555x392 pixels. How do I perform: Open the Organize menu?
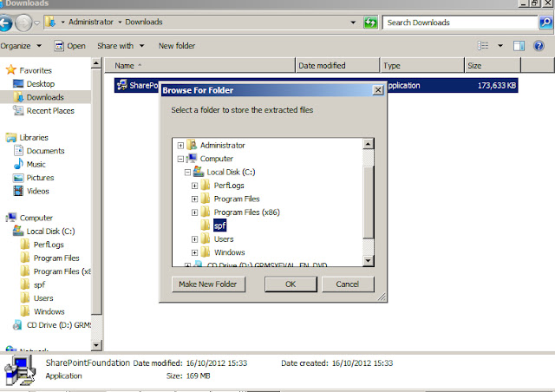(21, 46)
